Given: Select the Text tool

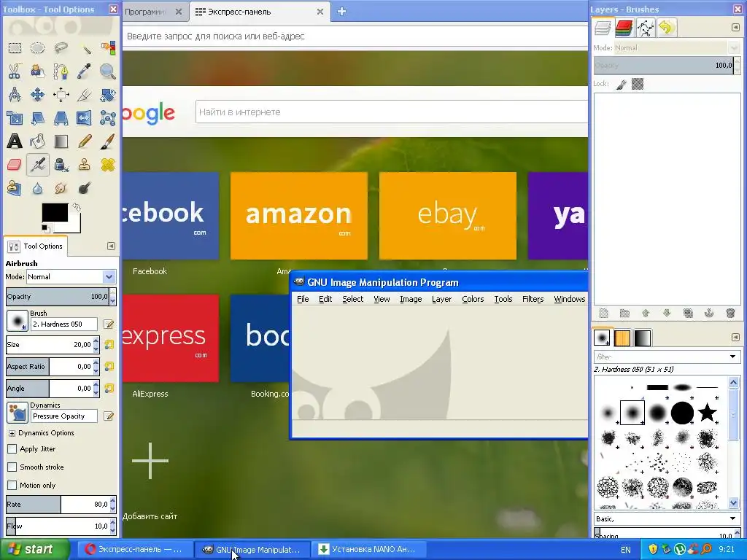Looking at the screenshot, I should coord(15,141).
